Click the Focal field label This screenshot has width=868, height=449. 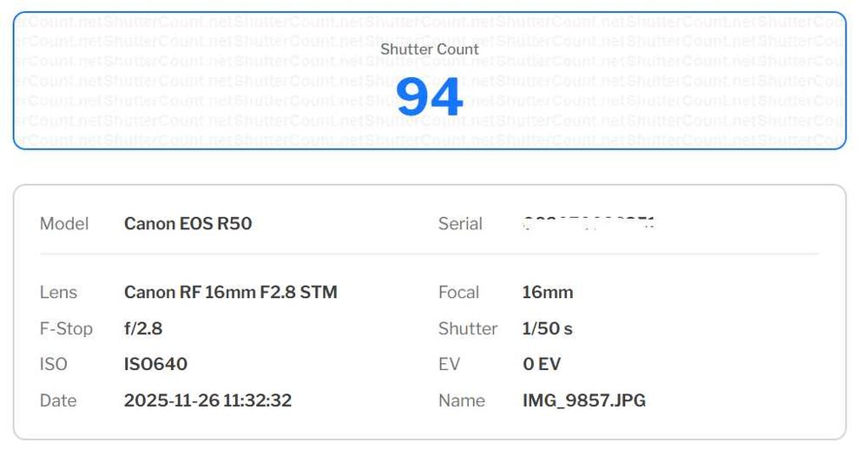coord(458,293)
